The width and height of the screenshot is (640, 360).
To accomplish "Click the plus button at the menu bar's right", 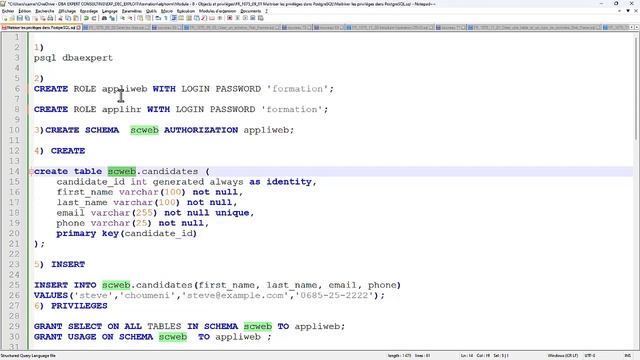I will (621, 11).
